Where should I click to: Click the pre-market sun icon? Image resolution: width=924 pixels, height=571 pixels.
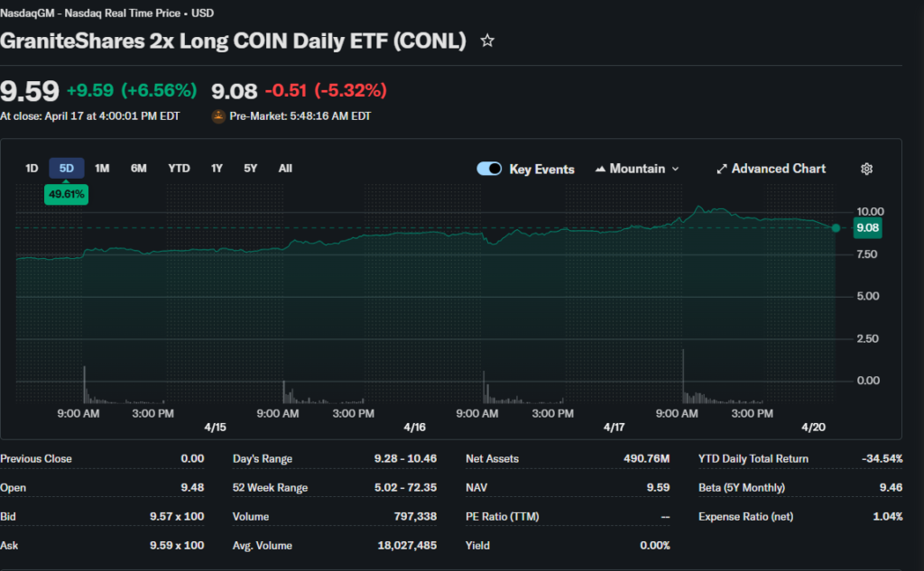tap(218, 116)
